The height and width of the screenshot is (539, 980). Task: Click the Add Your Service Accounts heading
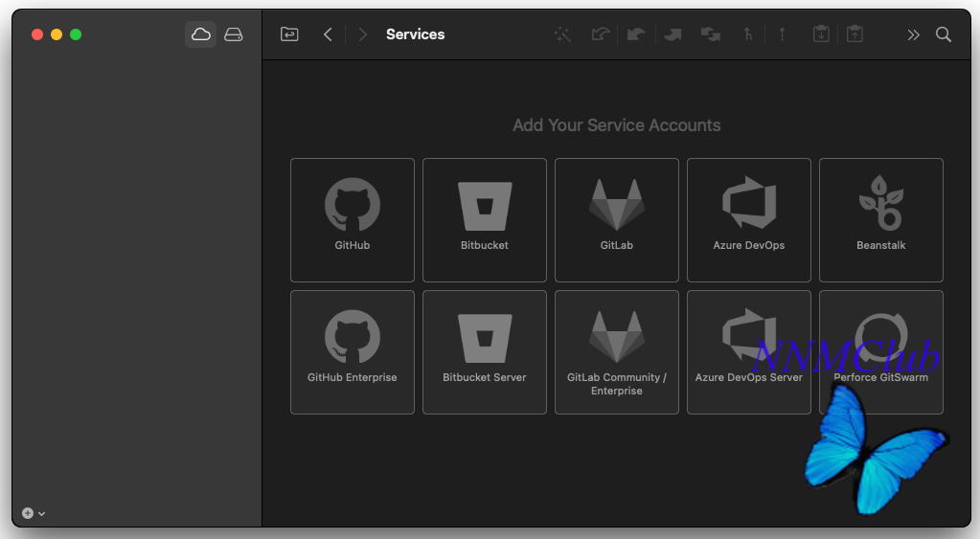pyautogui.click(x=617, y=125)
